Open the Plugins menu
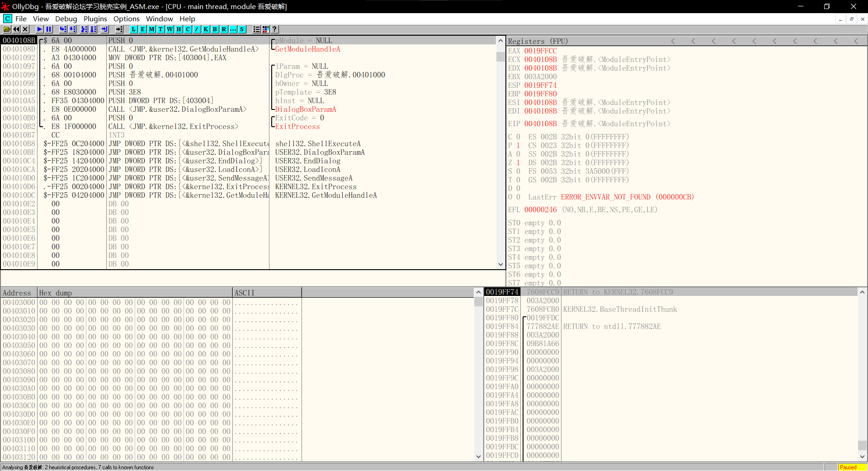This screenshot has width=868, height=471. point(95,19)
